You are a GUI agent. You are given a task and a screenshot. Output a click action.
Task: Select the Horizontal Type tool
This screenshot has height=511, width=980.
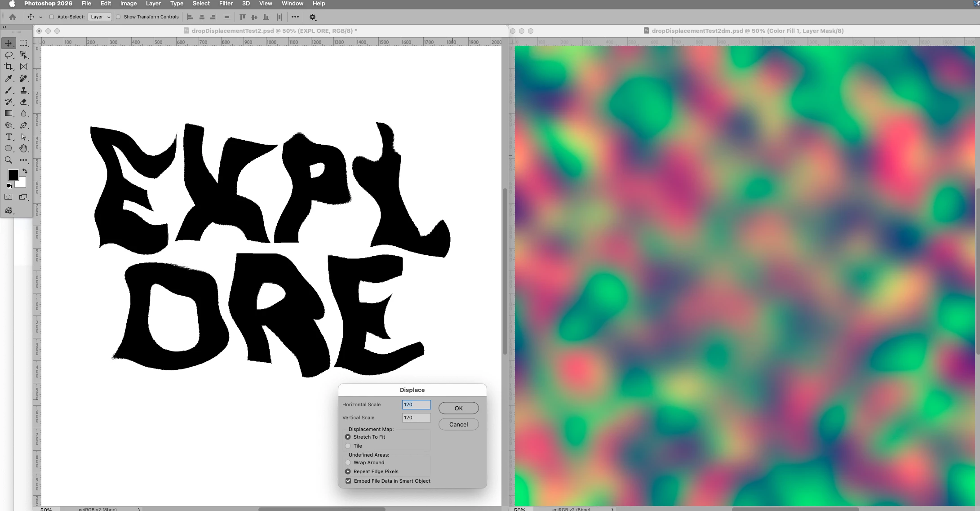[x=9, y=137]
